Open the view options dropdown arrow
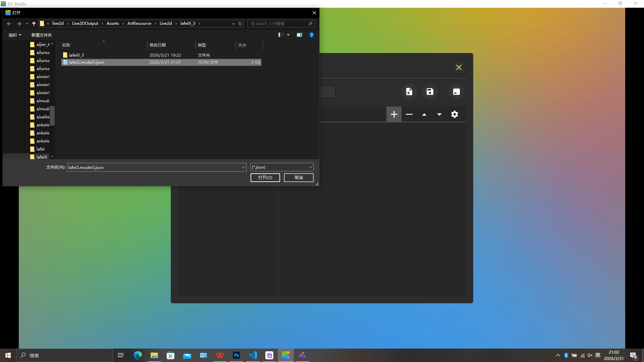 [x=288, y=35]
